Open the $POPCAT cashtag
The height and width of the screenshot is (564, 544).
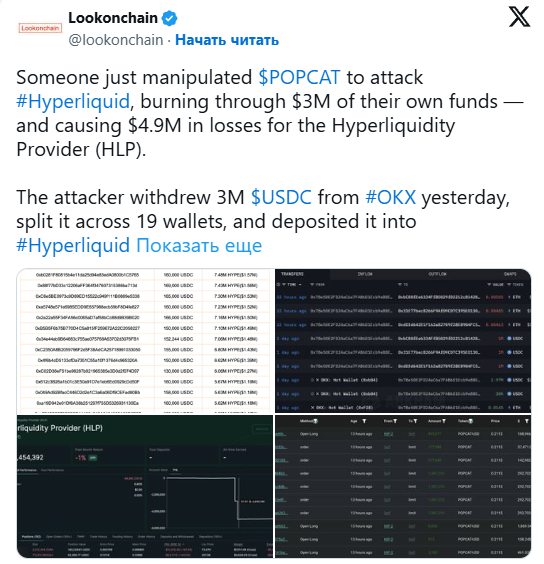[x=299, y=77]
